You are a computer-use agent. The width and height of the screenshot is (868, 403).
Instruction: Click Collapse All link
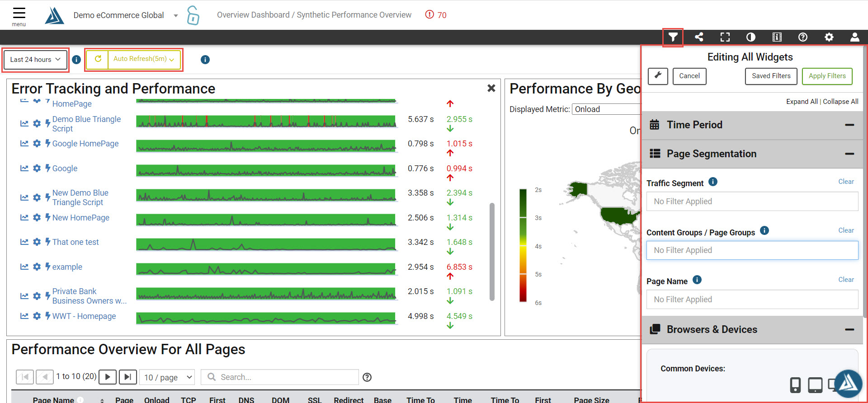[x=840, y=102]
